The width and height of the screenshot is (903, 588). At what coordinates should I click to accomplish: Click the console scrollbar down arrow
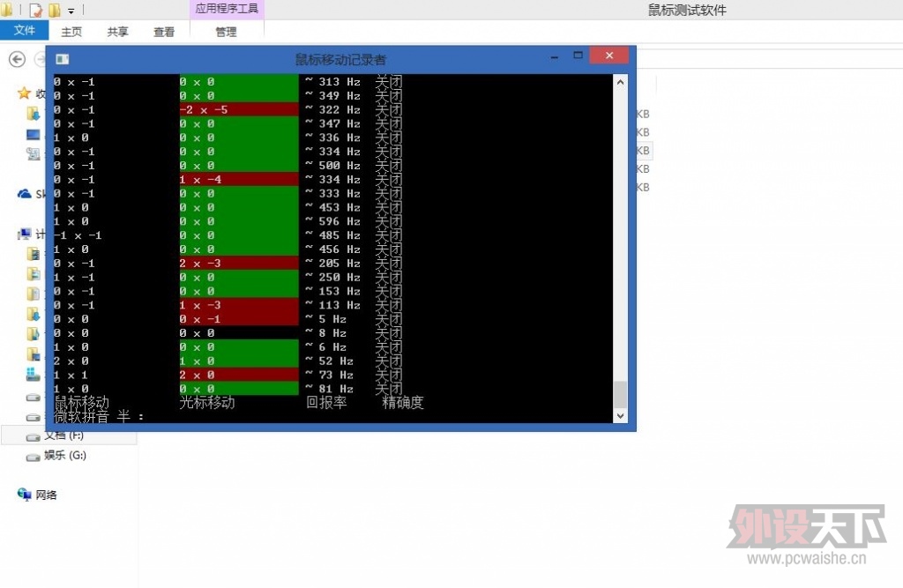coord(620,415)
